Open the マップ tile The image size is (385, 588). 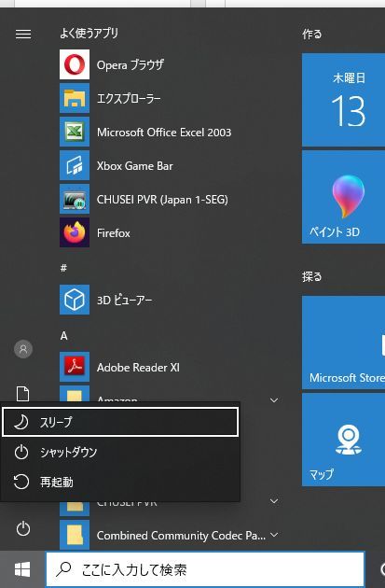click(x=343, y=440)
